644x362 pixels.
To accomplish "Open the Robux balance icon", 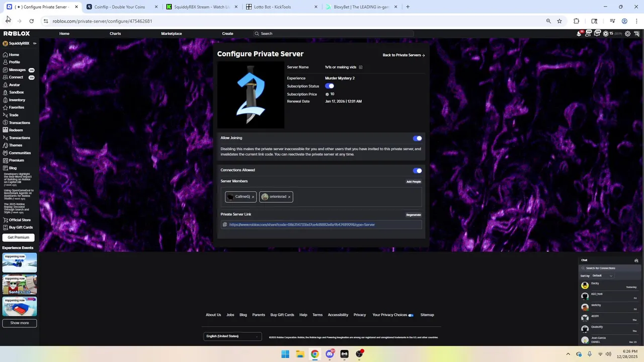I will coord(606,34).
